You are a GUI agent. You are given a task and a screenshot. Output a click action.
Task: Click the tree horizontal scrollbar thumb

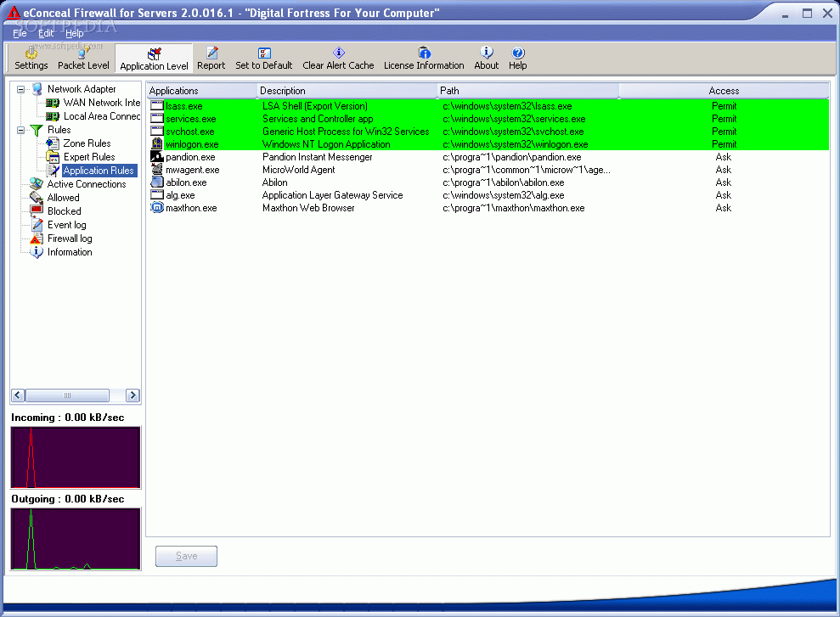tap(67, 395)
